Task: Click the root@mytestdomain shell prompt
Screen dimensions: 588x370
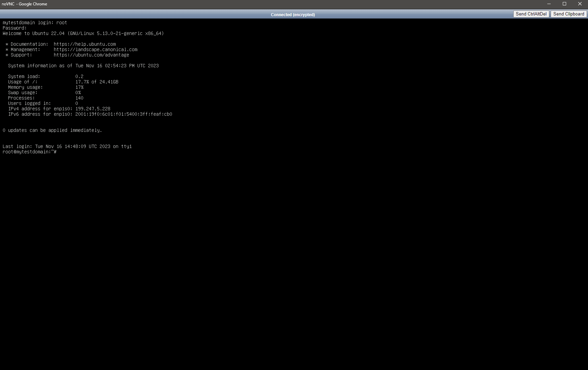Action: coord(28,152)
